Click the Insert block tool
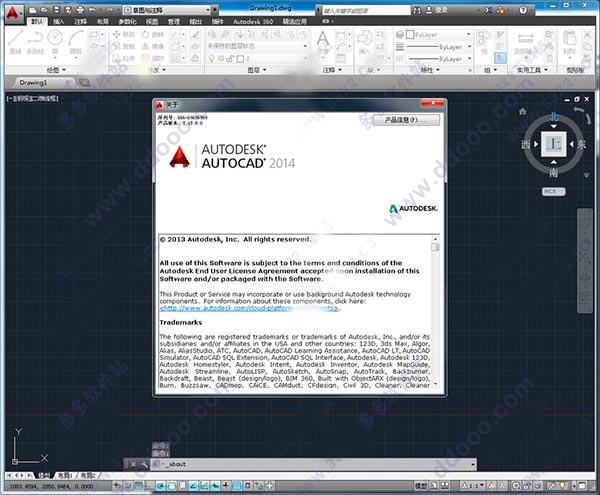 click(x=364, y=42)
